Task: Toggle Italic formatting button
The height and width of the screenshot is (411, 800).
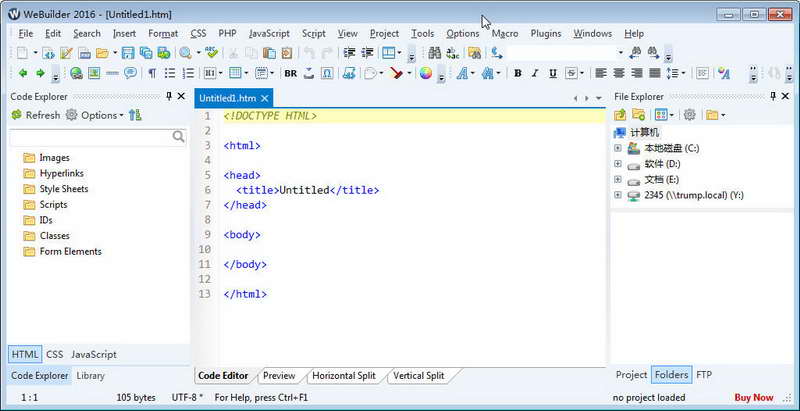Action: click(535, 73)
